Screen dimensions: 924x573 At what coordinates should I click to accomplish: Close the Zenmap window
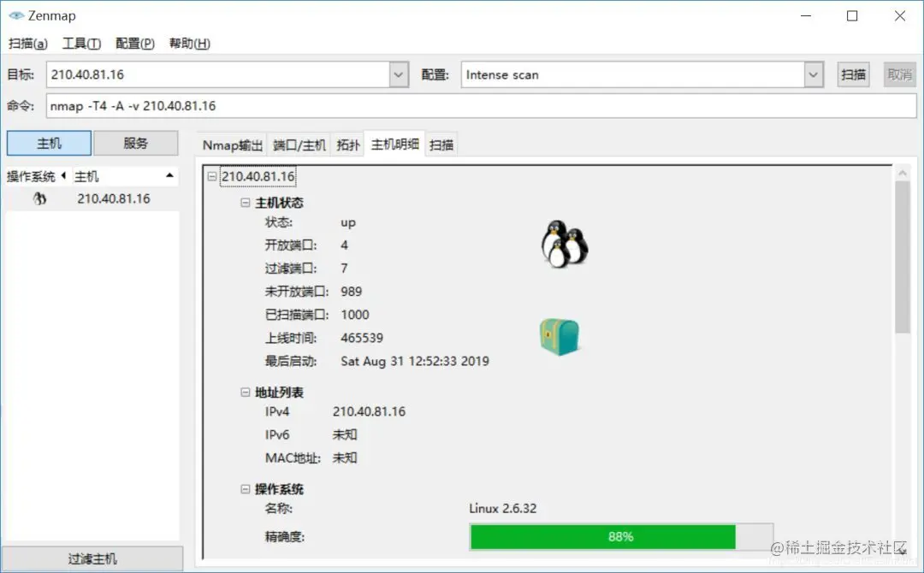pyautogui.click(x=900, y=16)
